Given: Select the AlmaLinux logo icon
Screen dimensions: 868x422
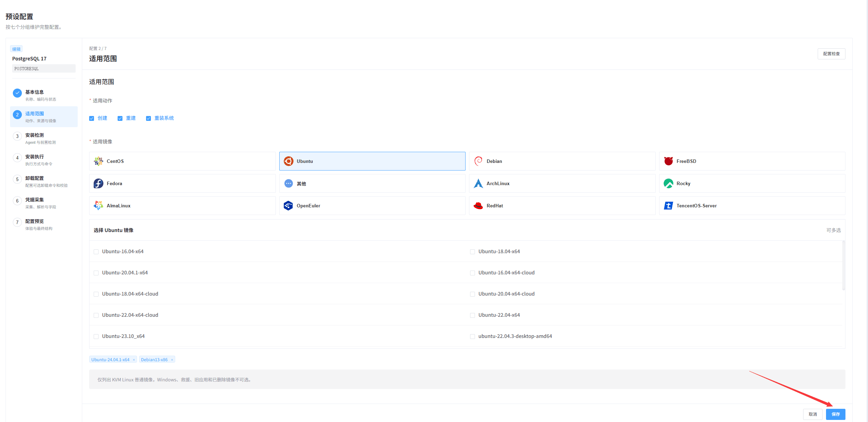Looking at the screenshot, I should (99, 206).
